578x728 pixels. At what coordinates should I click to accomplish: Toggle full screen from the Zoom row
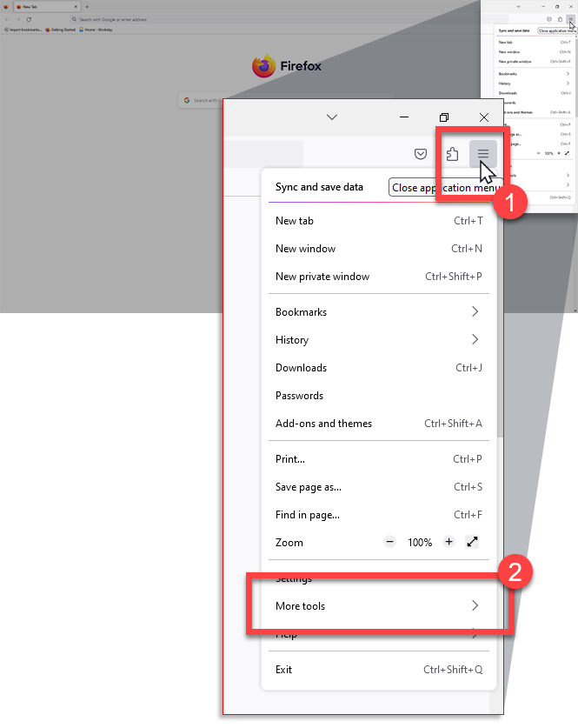pyautogui.click(x=472, y=542)
